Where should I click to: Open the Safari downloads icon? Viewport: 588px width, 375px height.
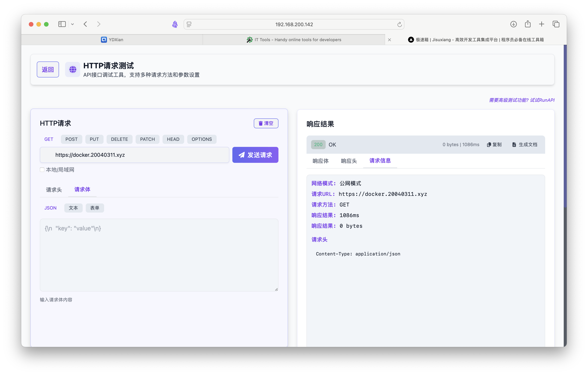[513, 24]
